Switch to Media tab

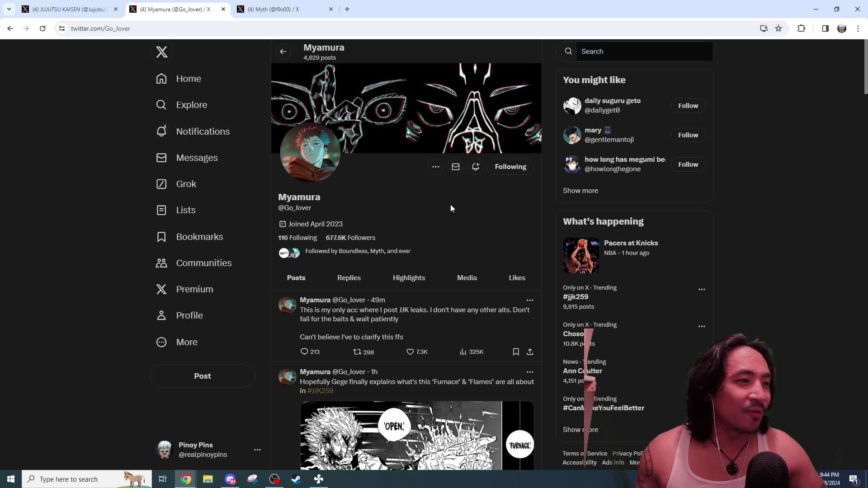(467, 278)
